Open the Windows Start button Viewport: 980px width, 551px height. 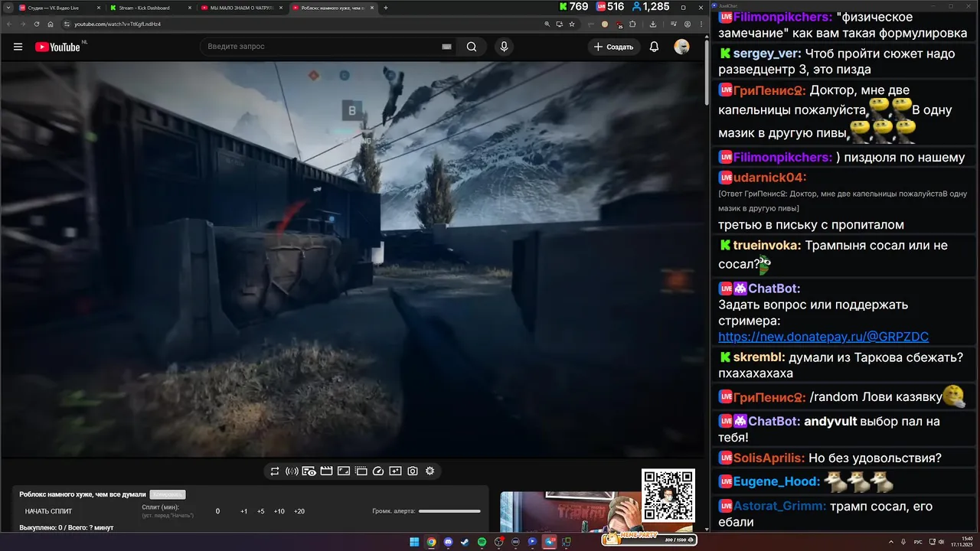click(x=414, y=542)
